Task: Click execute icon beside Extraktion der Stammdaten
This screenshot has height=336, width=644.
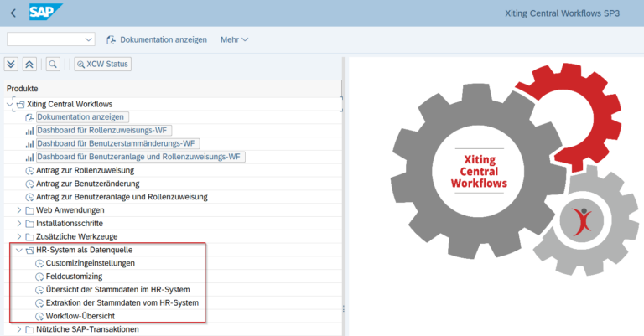Action: click(x=39, y=303)
